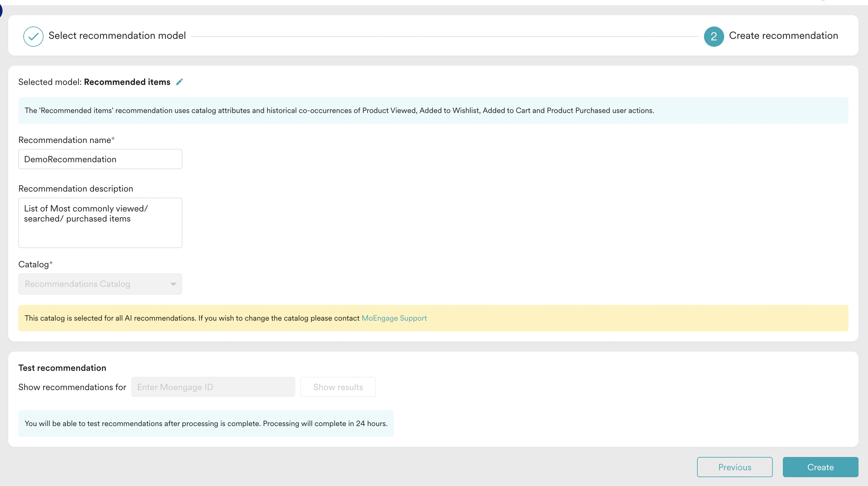Click the Enter Moengage ID field
Screen dimensions: 868x486
click(213, 387)
